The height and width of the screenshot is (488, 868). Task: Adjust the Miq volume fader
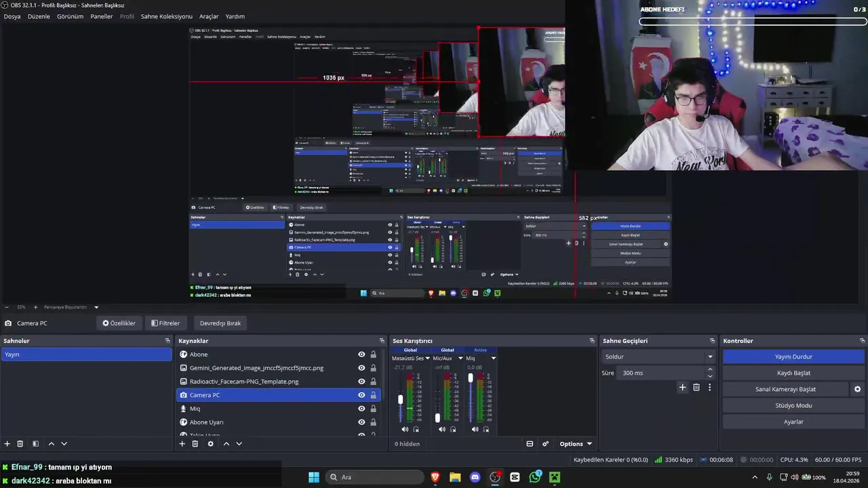click(x=470, y=378)
